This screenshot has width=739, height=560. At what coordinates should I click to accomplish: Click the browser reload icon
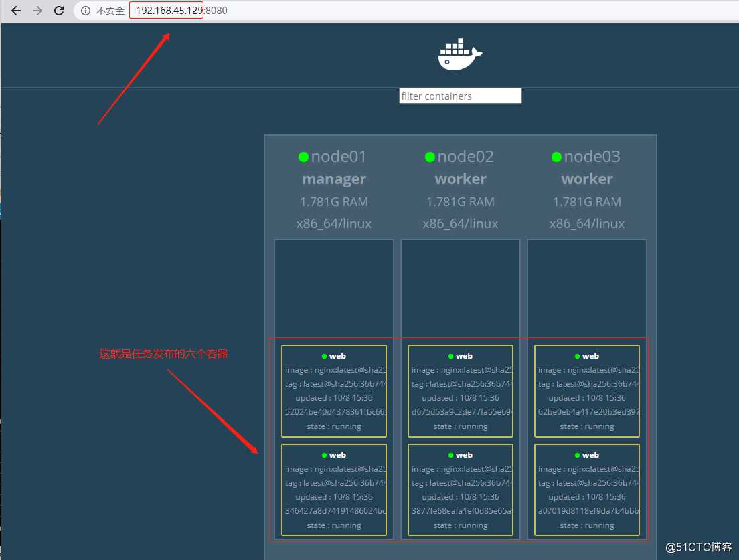click(x=59, y=11)
